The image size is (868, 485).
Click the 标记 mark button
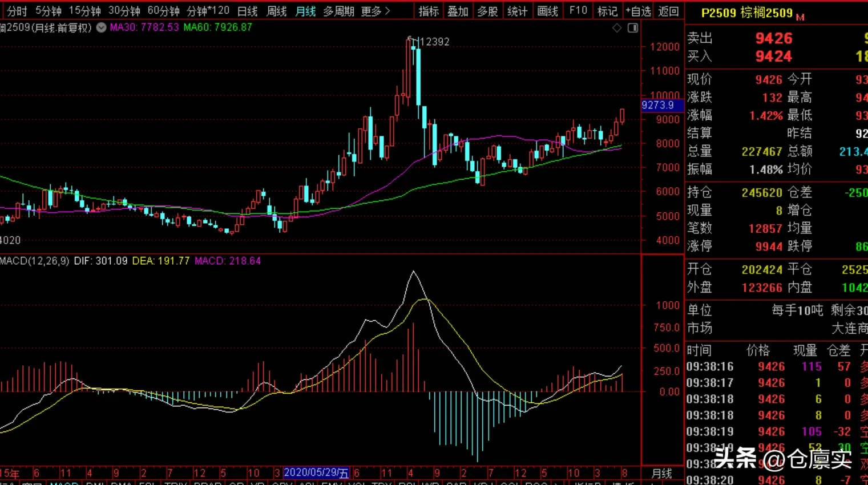tap(607, 11)
